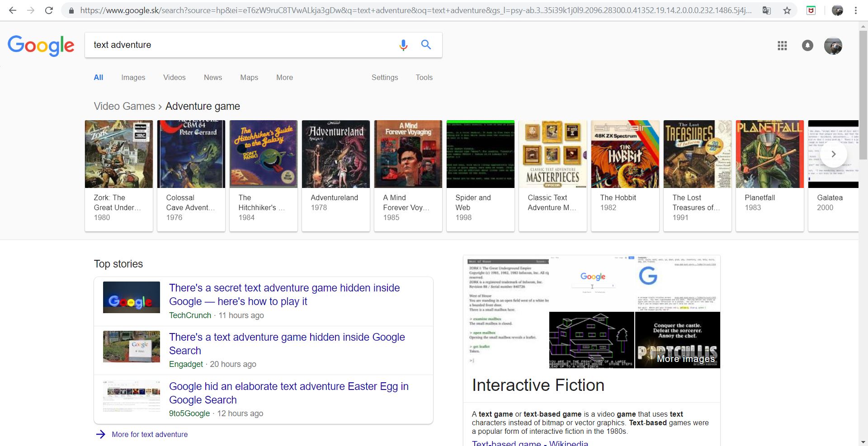Open search Tools options
868x446 pixels.
pyautogui.click(x=424, y=77)
